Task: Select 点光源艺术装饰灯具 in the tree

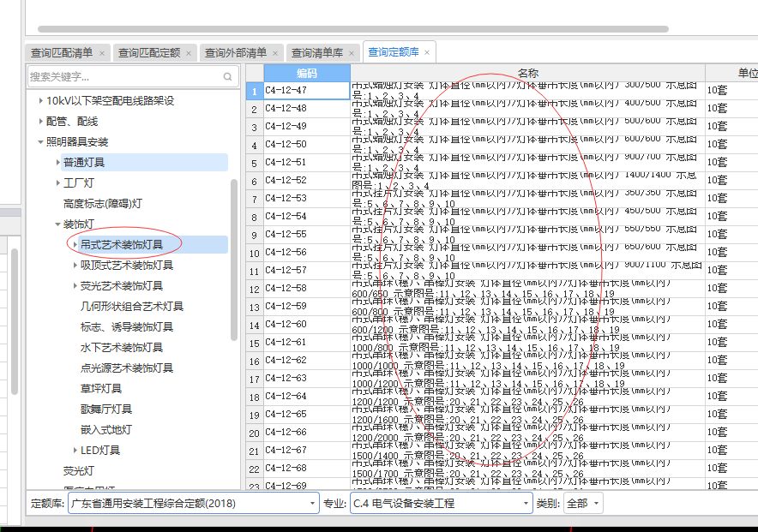Action: pyautogui.click(x=127, y=368)
